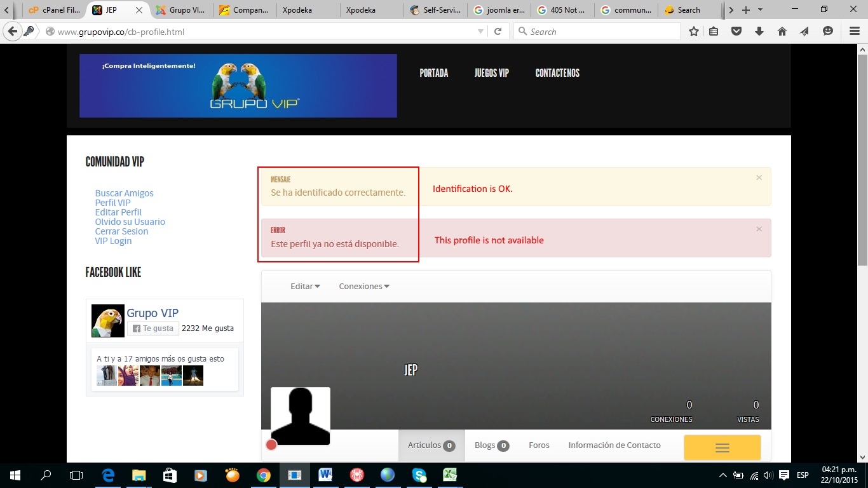Open the yellow profile hamburger menu button
This screenshot has height=488, width=868.
[722, 448]
